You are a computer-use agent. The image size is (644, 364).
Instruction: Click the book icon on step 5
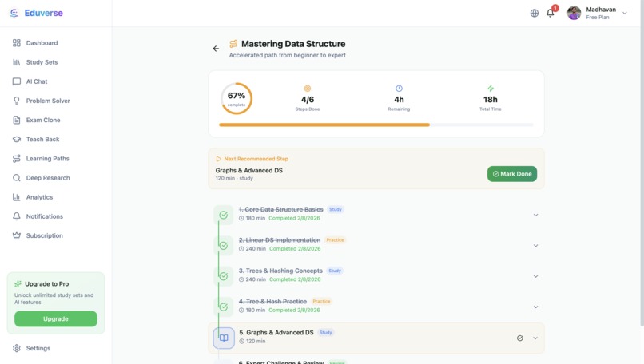click(x=224, y=338)
